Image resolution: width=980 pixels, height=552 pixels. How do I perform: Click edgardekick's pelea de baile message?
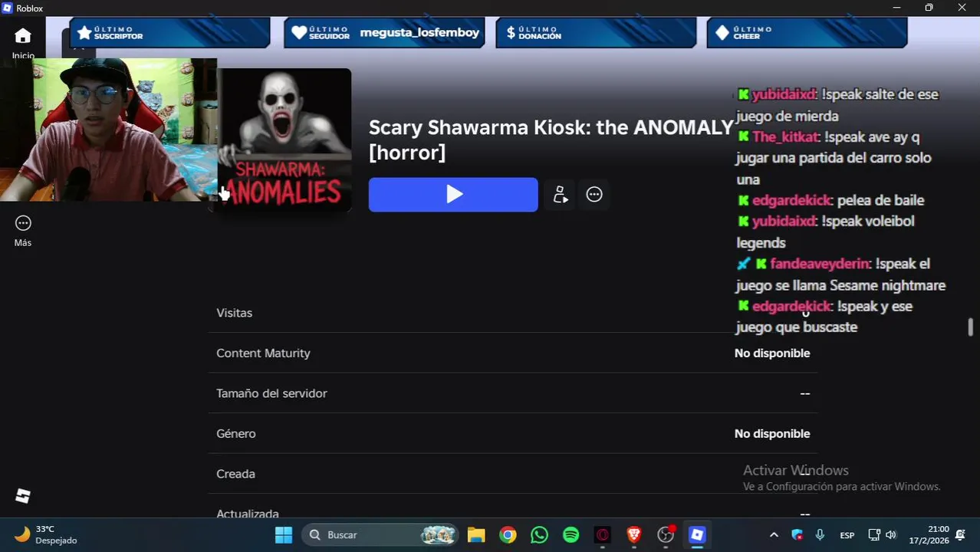[830, 201]
